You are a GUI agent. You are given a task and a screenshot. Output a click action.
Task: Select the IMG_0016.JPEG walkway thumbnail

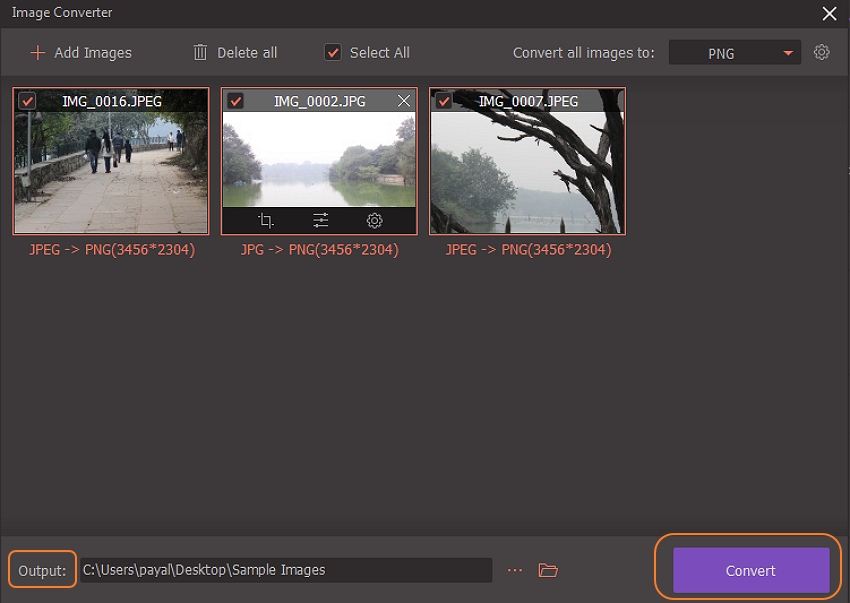(111, 170)
